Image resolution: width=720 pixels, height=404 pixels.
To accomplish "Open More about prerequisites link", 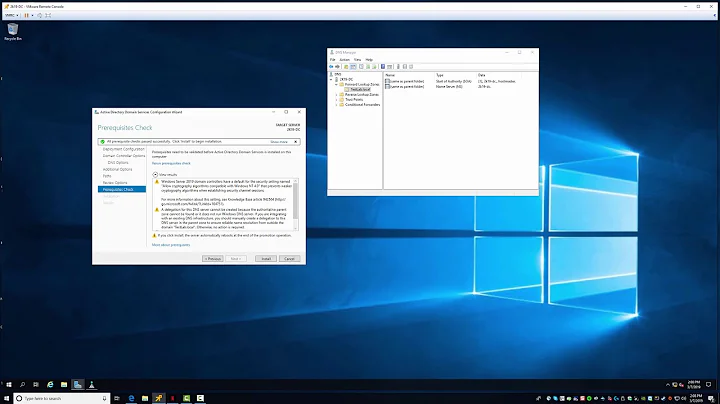I will coord(171,245).
